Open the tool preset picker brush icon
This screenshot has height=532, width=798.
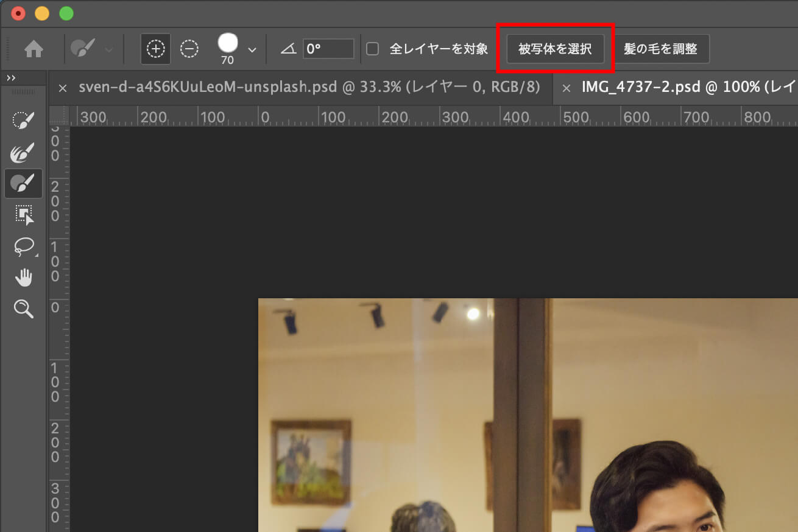coord(83,49)
